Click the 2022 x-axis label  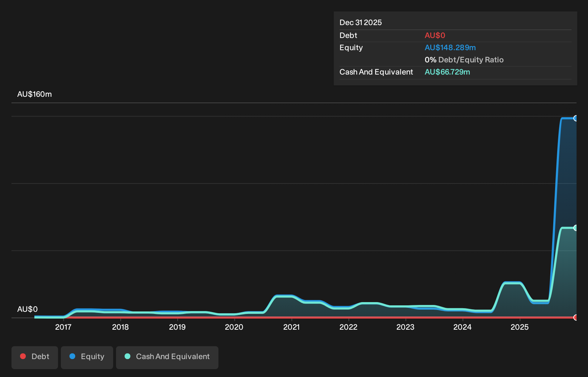pyautogui.click(x=348, y=327)
